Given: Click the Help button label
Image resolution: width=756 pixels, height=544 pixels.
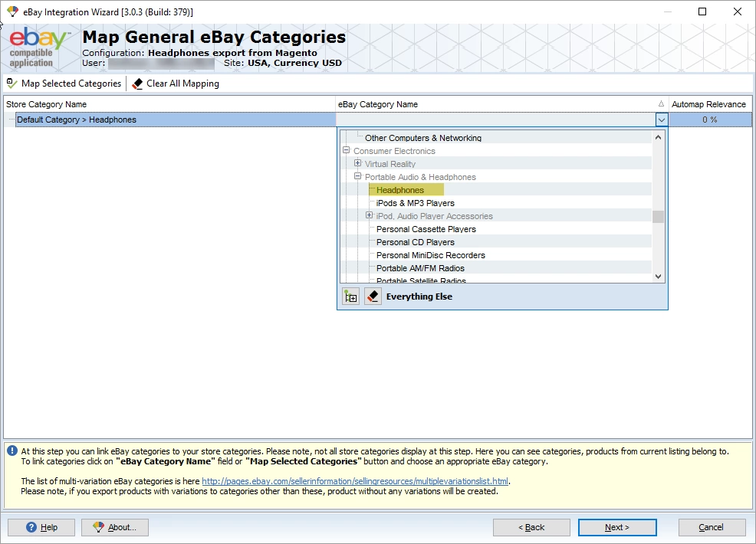Looking at the screenshot, I should coord(49,527).
